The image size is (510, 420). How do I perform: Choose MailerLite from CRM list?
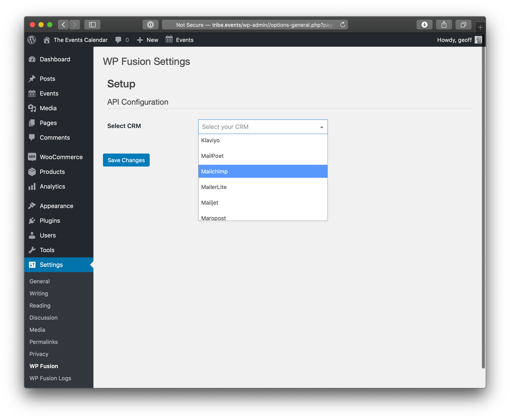[x=263, y=187]
